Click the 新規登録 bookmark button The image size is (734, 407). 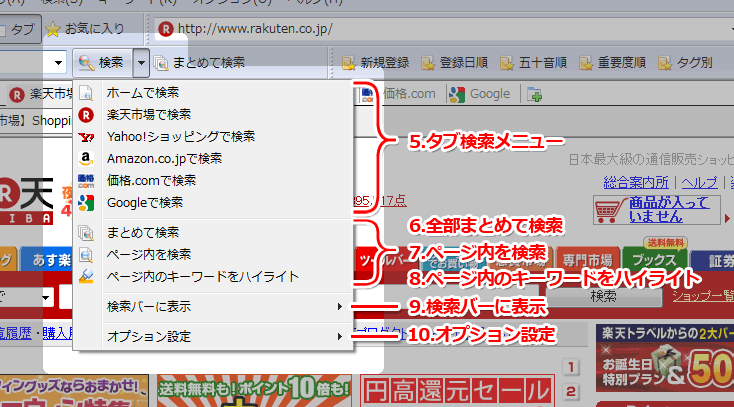click(x=375, y=63)
